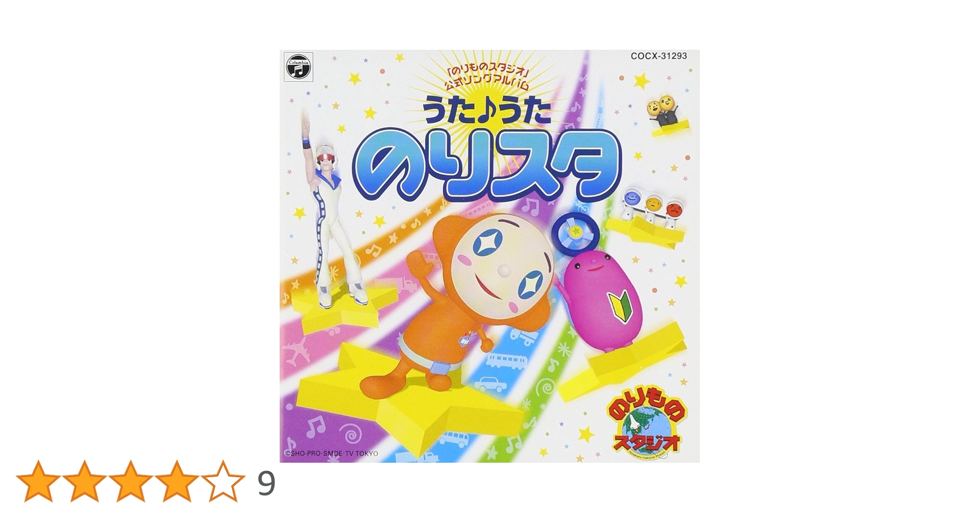Screen dimensions: 980x513
Task: Click the fourth orange rating star
Action: [177, 482]
